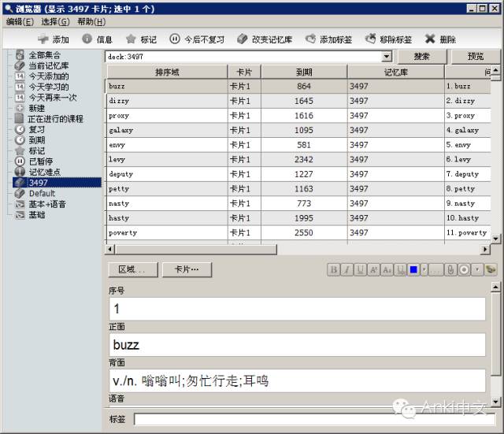The height and width of the screenshot is (434, 504).
Task: Click the 搜索 (Search) button
Action: coord(421,57)
